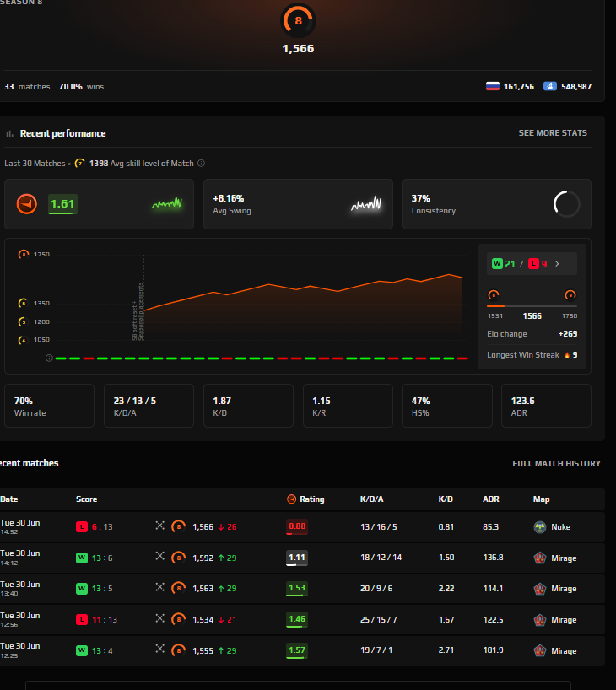Image resolution: width=616 pixels, height=690 pixels.
Task: Open the 12:56 match with score 11 : 13
Action: tap(302, 620)
